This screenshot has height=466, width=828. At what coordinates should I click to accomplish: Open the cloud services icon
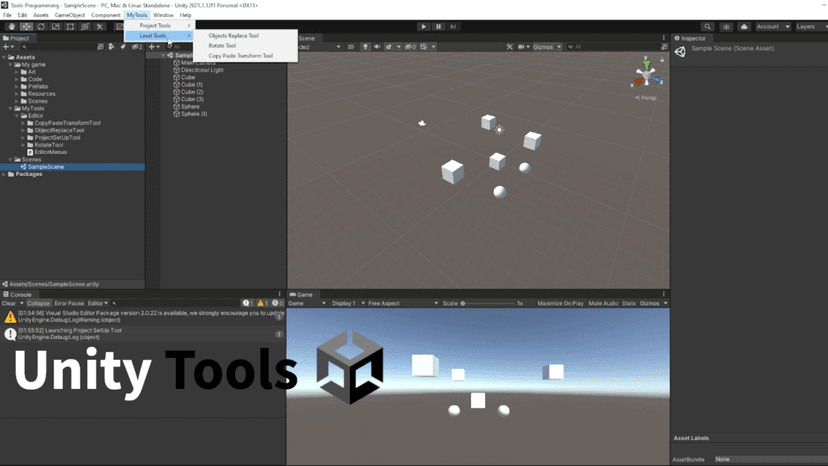[x=744, y=26]
